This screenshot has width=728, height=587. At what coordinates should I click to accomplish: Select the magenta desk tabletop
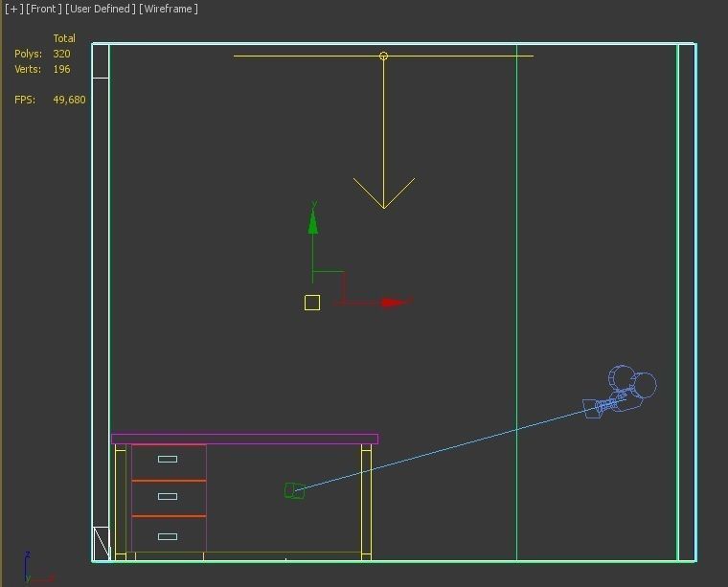(x=244, y=439)
